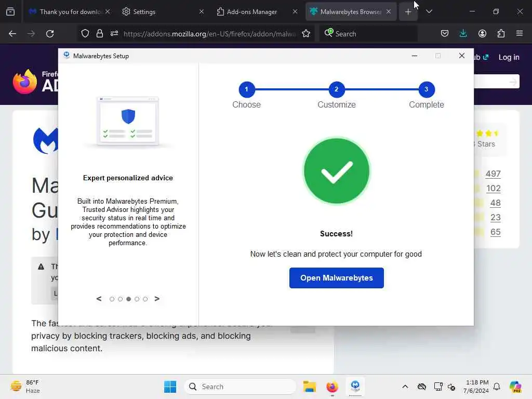Click the Firefox Search box
Image resolution: width=532 pixels, height=399 pixels.
(368, 34)
